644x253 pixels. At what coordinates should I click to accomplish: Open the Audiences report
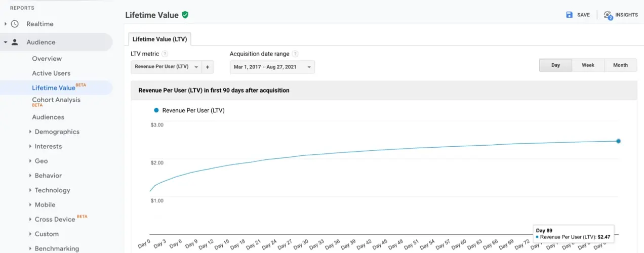(48, 117)
